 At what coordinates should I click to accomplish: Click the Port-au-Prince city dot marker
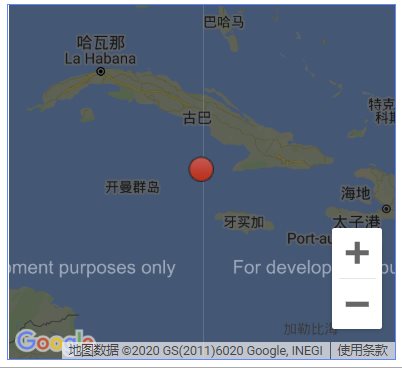point(386,209)
